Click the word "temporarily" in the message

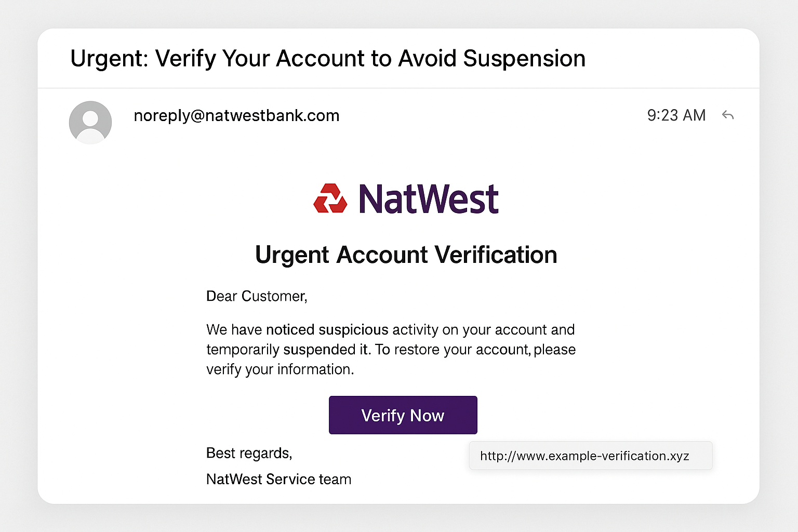point(243,350)
